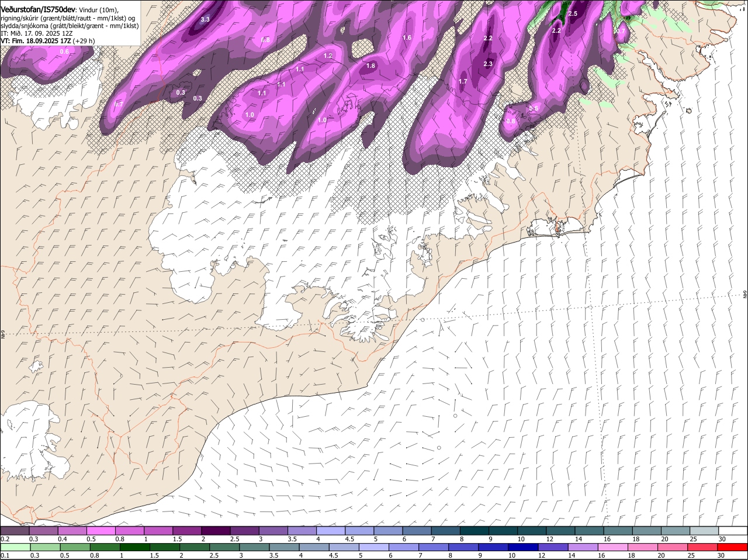The width and height of the screenshot is (748, 560).
Task: Select the darkest green 1–1.5 legend swatch
Action: click(136, 547)
